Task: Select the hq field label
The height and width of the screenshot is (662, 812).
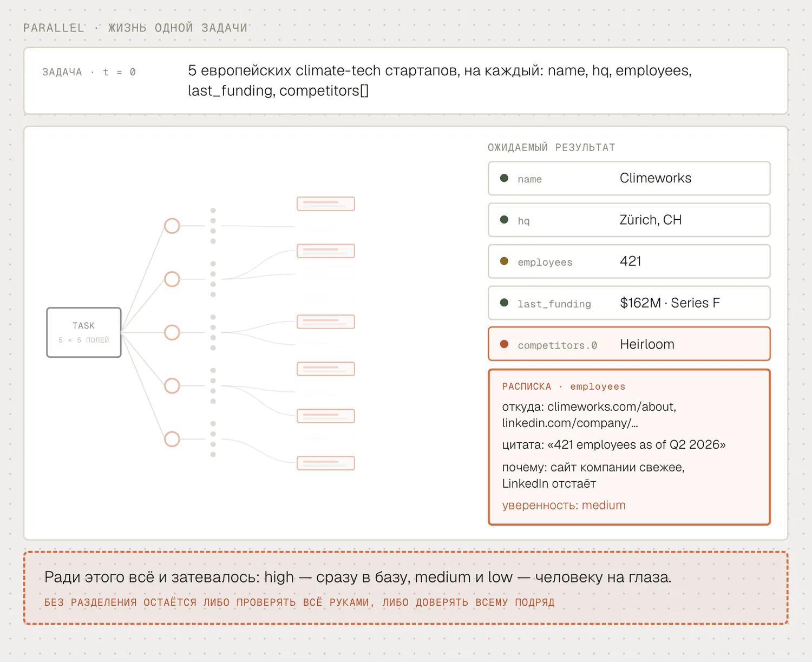Action: (523, 221)
